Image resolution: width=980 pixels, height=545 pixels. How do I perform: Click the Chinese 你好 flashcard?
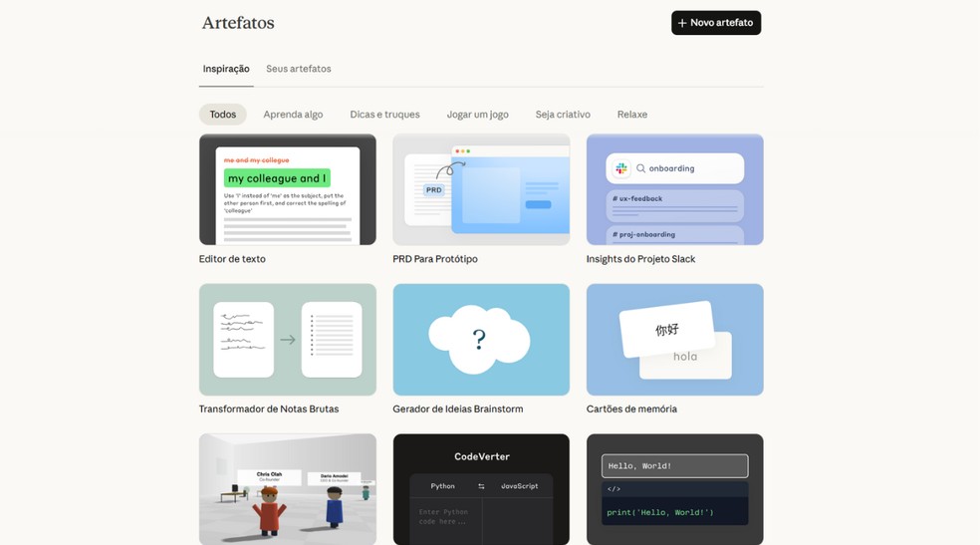tap(667, 330)
